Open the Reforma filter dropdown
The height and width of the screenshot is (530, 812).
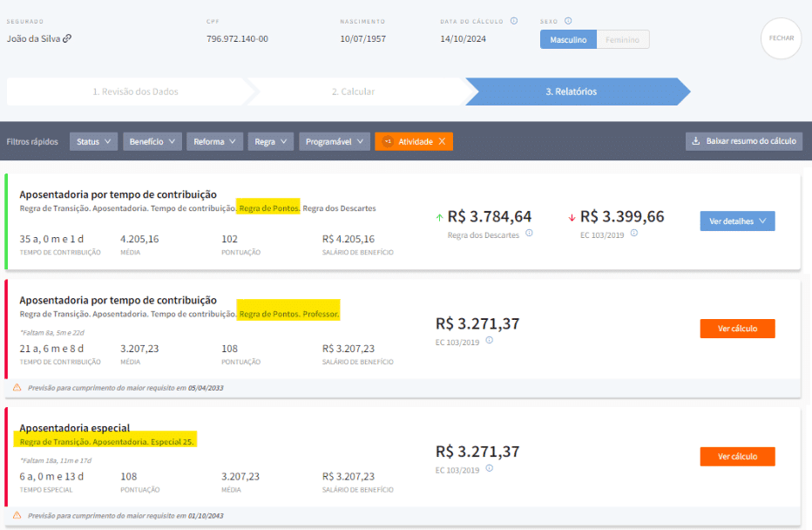[x=214, y=141]
